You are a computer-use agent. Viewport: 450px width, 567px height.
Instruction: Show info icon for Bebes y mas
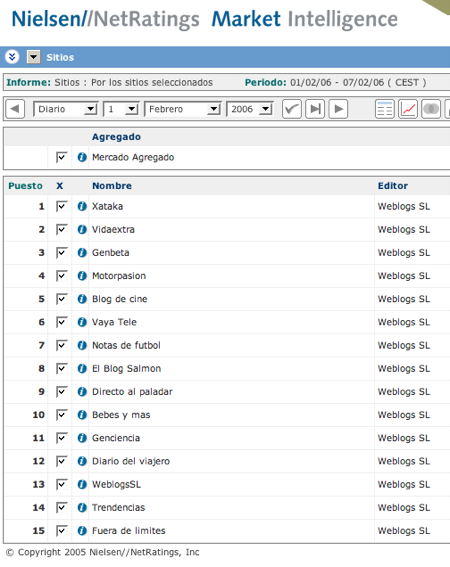82,415
